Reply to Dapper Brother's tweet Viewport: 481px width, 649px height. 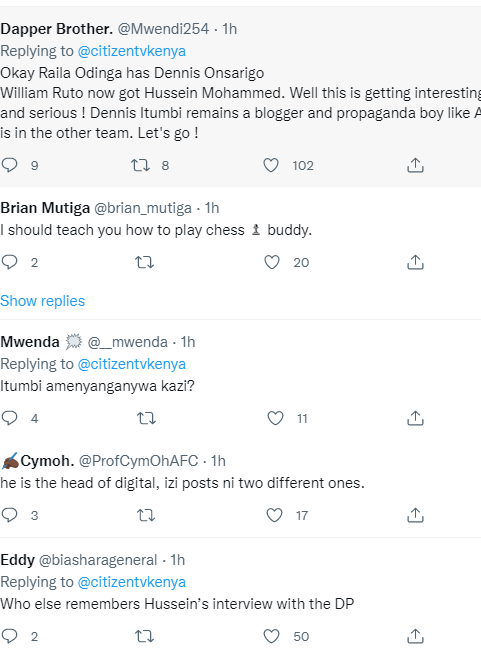10,165
